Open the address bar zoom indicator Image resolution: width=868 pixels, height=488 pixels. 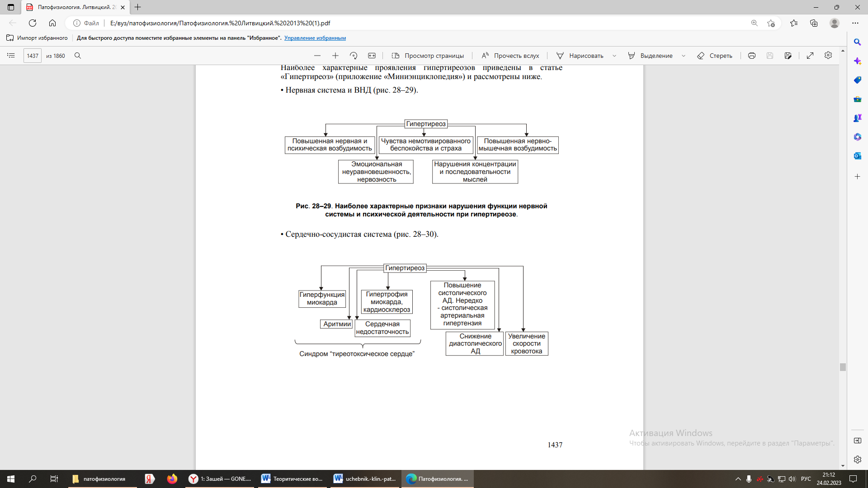click(754, 23)
